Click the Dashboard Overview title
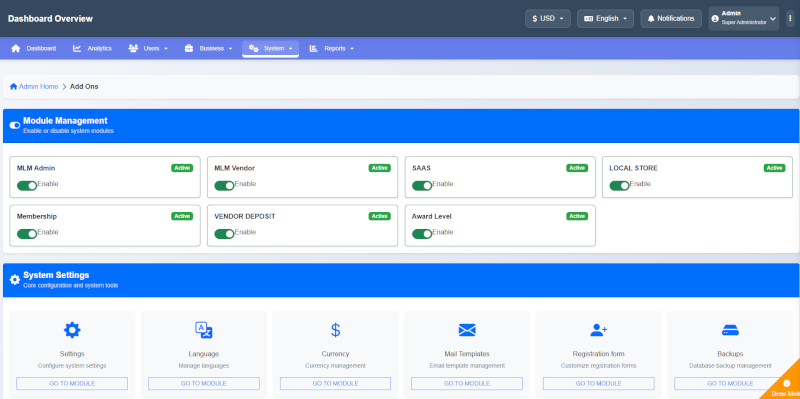 (x=51, y=19)
